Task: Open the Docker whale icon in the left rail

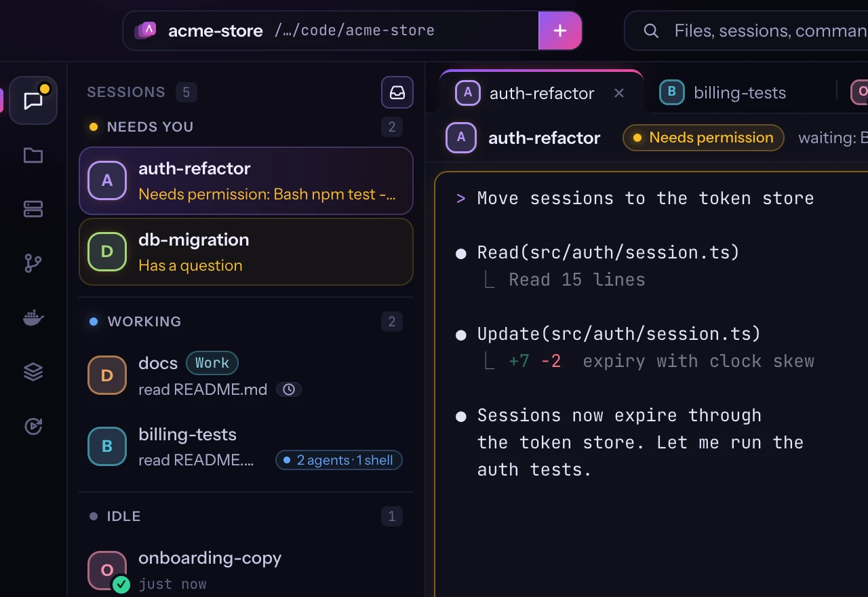Action: click(33, 317)
